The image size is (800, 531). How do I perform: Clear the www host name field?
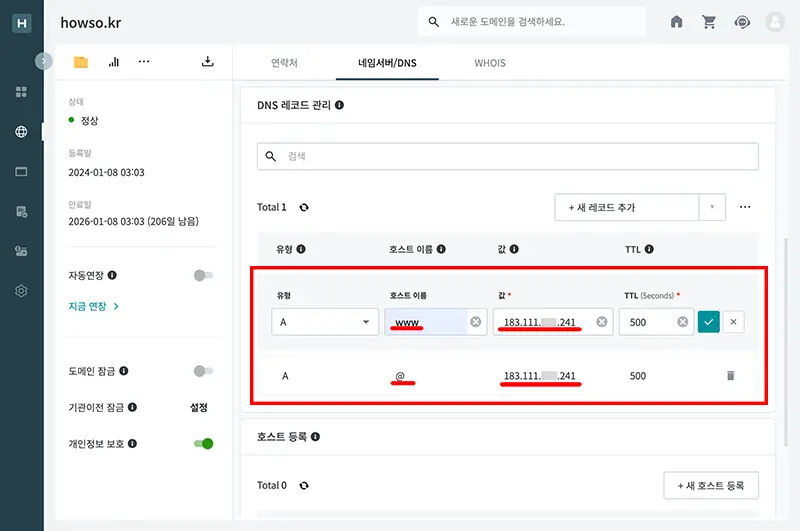[476, 322]
